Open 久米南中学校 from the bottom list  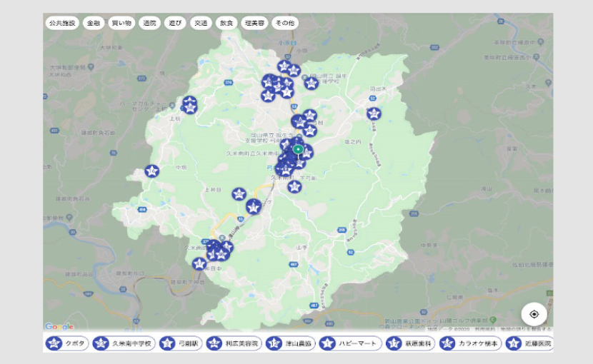pos(124,343)
